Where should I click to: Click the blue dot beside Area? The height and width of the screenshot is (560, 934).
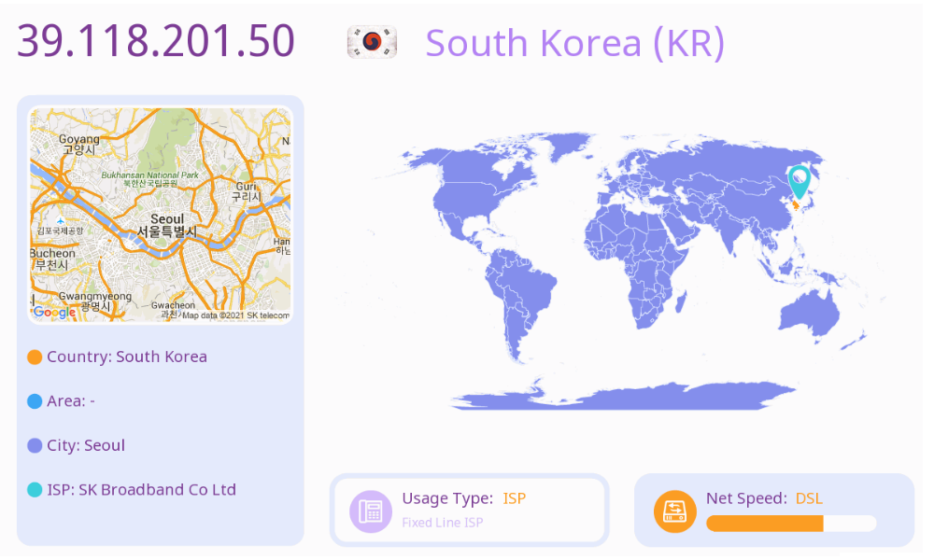[35, 401]
